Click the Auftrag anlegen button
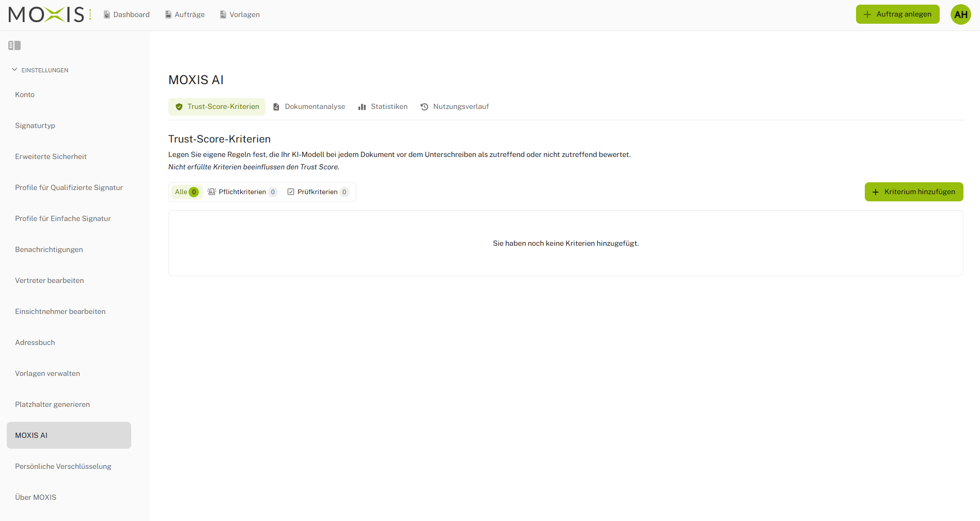Image resolution: width=980 pixels, height=521 pixels. point(898,14)
